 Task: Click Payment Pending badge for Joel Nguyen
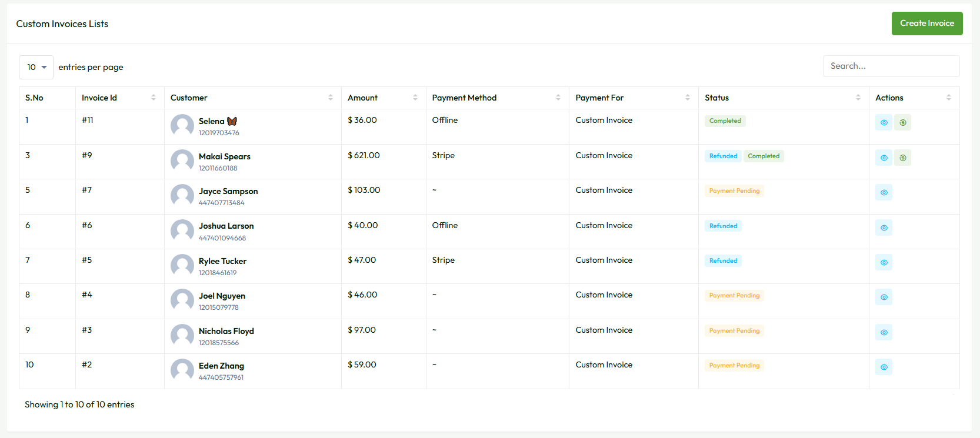[x=734, y=295]
